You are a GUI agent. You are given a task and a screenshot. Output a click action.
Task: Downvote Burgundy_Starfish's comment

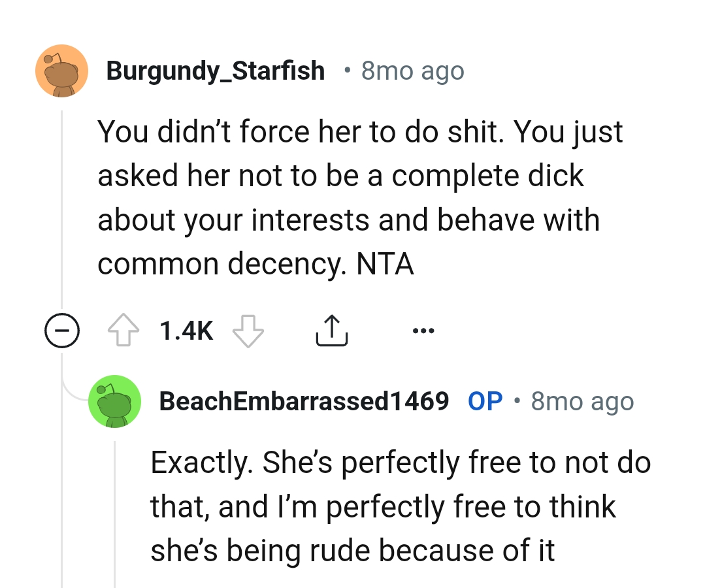248,331
